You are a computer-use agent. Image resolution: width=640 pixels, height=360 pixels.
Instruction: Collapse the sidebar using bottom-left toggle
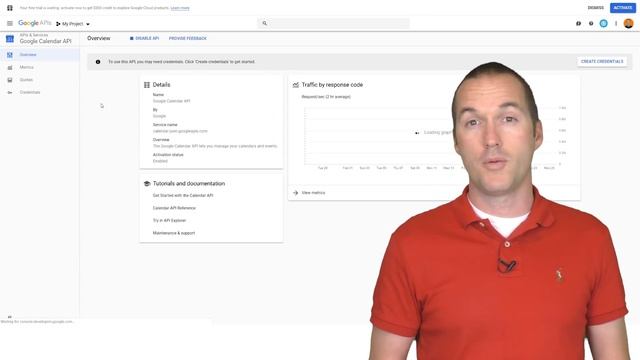tap(10, 317)
